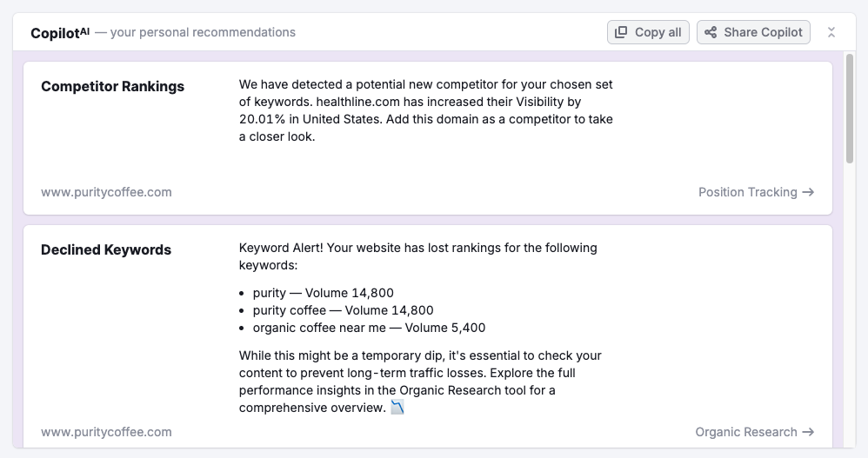
Task: Click the Declined Keywords card heading
Action: coord(105,249)
